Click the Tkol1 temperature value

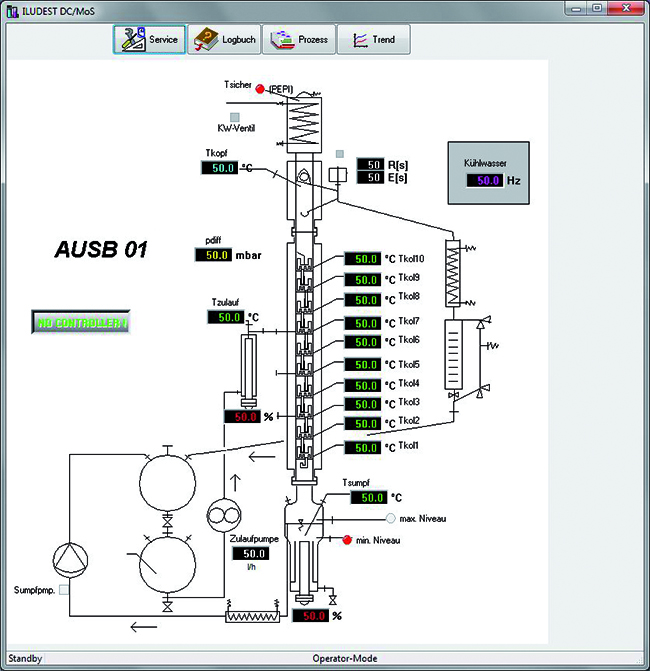tap(363, 448)
